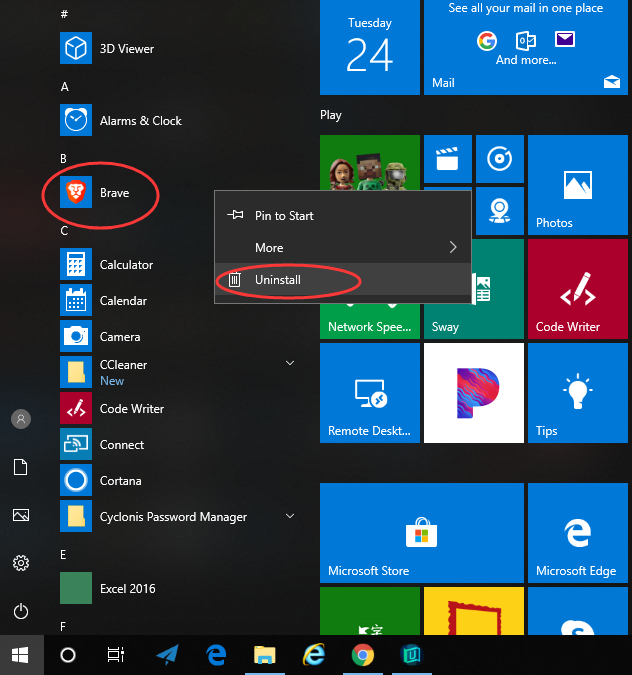Open the Documents sidebar icon

(x=21, y=467)
